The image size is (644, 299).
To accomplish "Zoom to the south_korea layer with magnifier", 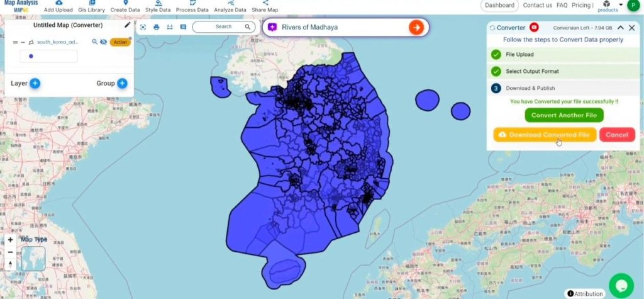I will point(94,42).
